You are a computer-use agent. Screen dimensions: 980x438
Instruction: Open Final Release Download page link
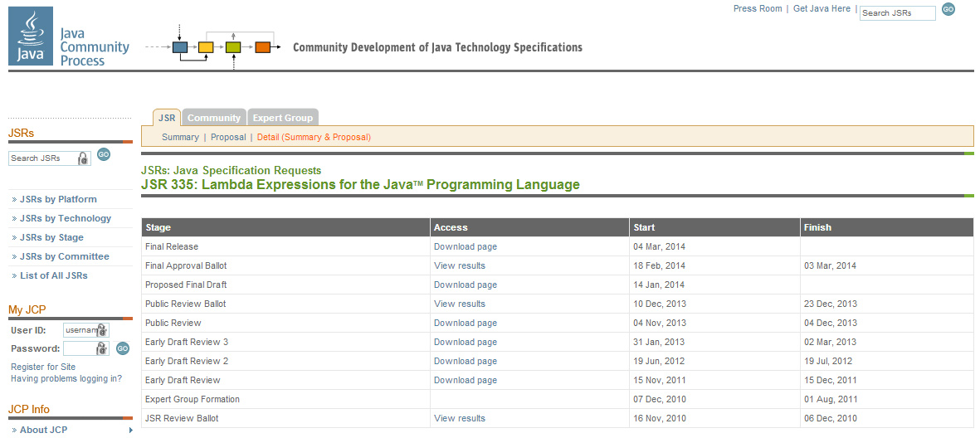pyautogui.click(x=466, y=247)
